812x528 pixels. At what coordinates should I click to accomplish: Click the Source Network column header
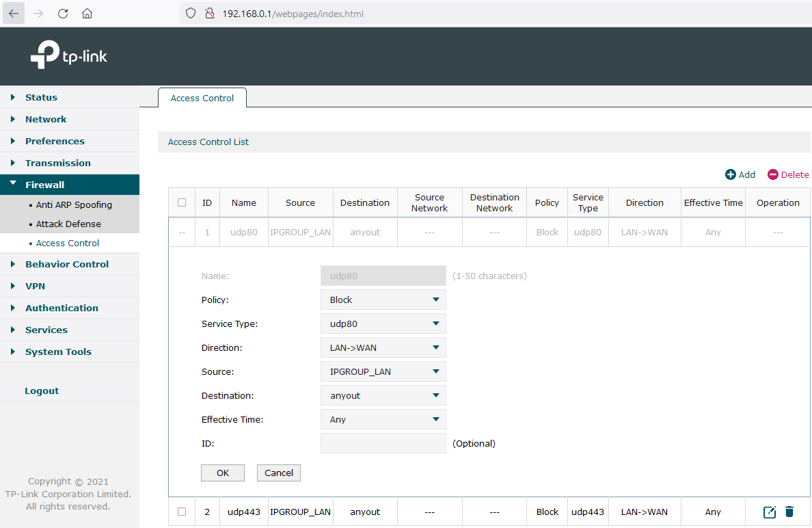coord(429,202)
